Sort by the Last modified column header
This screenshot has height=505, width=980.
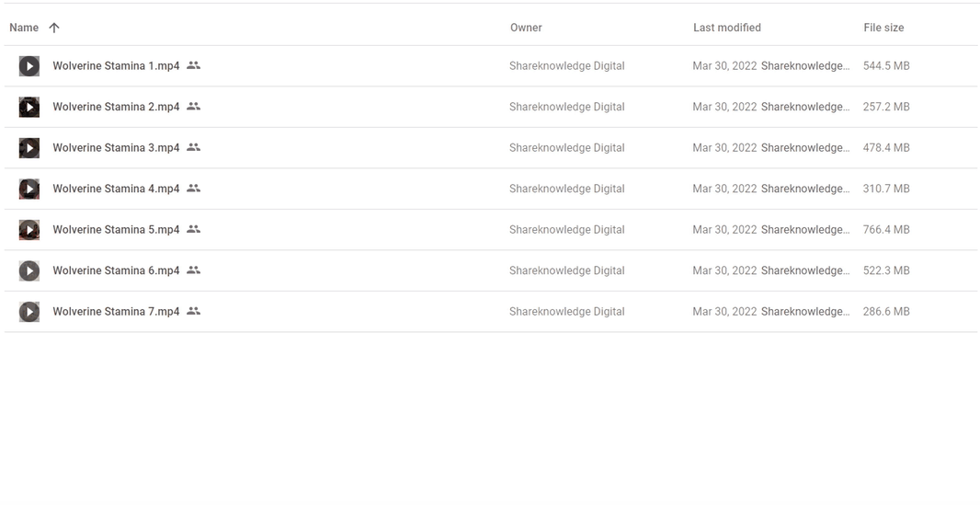point(727,28)
